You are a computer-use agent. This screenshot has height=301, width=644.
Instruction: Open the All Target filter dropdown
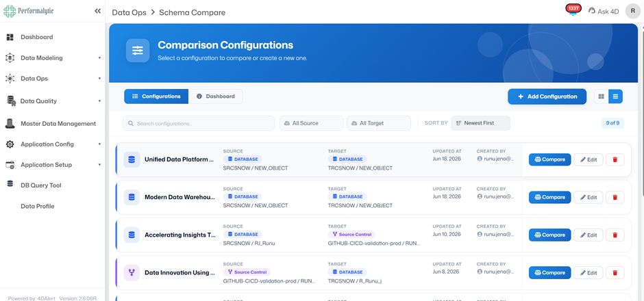[x=379, y=123]
